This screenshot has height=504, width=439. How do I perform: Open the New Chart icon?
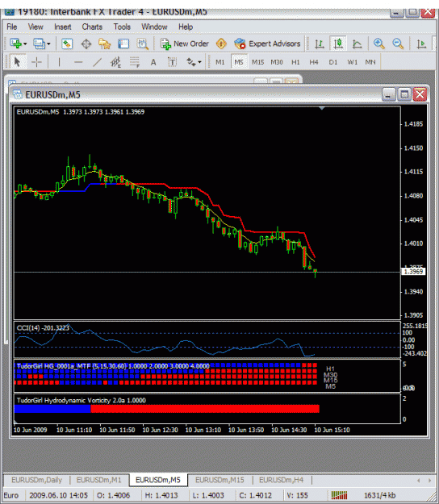point(15,44)
